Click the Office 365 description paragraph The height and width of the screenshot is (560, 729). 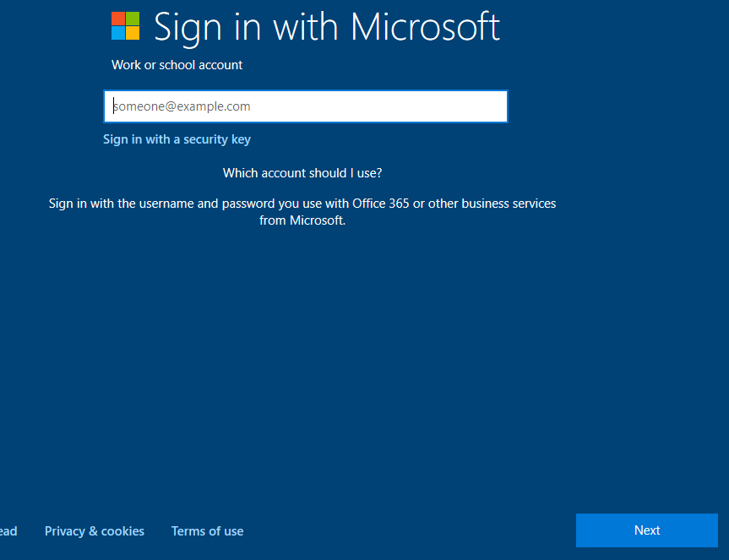[x=302, y=212]
